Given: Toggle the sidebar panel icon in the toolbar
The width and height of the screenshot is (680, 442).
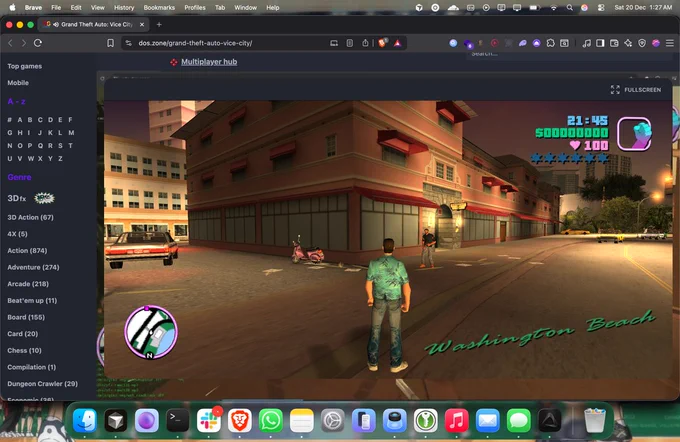Looking at the screenshot, I should tap(600, 43).
